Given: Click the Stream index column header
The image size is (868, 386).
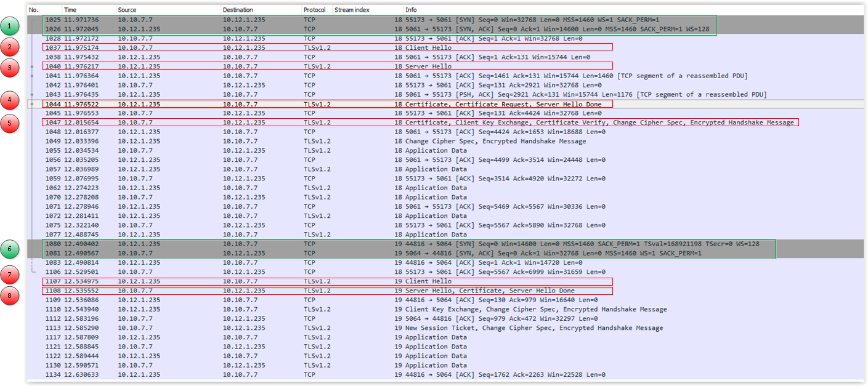Looking at the screenshot, I should pyautogui.click(x=367, y=10).
